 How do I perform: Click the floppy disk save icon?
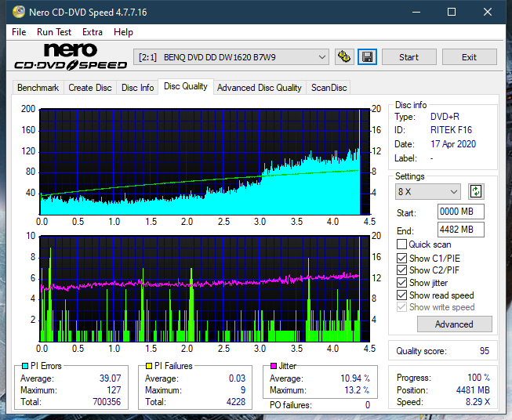coord(368,57)
